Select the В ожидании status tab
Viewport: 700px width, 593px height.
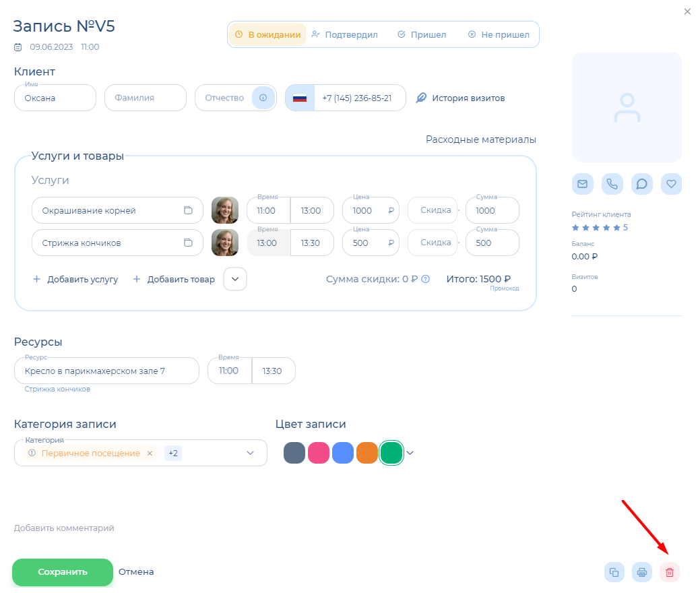tap(267, 34)
